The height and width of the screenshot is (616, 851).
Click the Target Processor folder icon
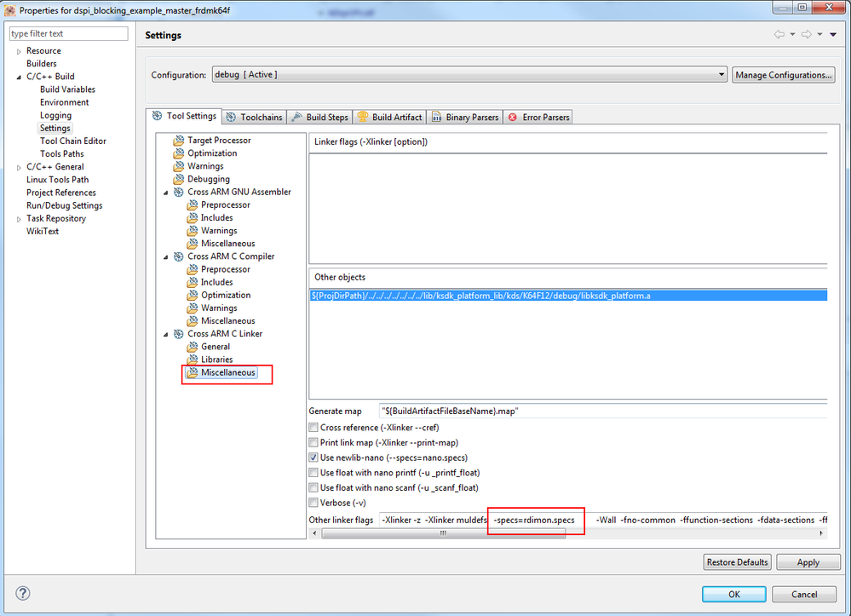tap(179, 141)
